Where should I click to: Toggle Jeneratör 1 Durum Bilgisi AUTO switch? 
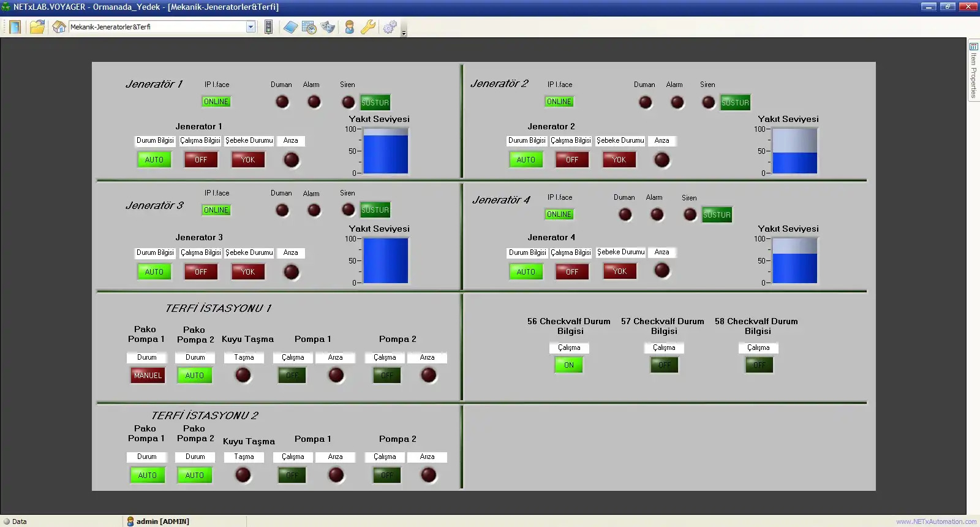[x=154, y=160]
